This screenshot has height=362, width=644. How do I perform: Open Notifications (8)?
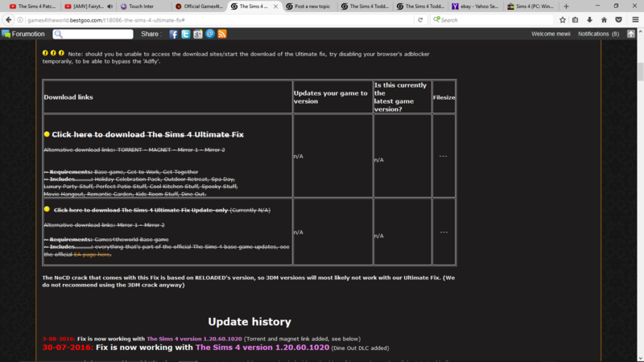(598, 34)
